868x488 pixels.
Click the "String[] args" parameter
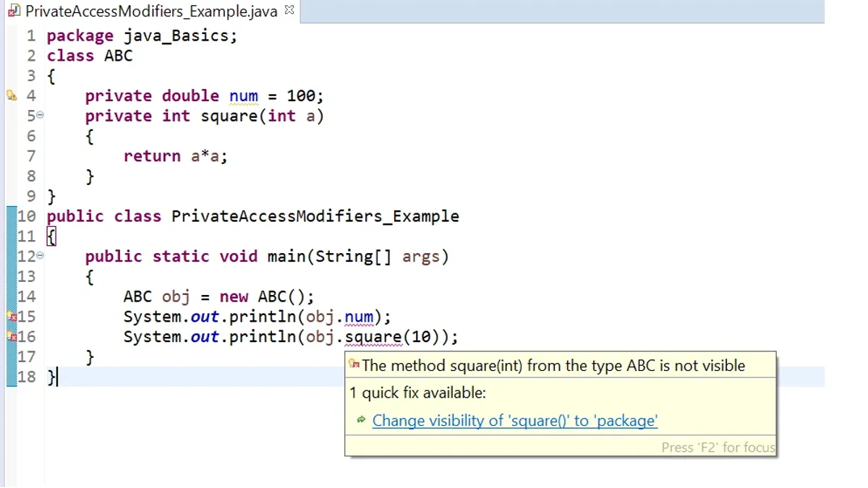click(378, 257)
